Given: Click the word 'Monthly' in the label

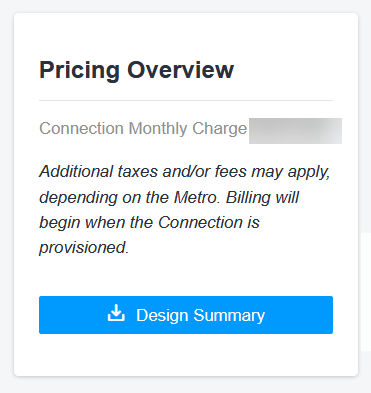Looking at the screenshot, I should [158, 129].
